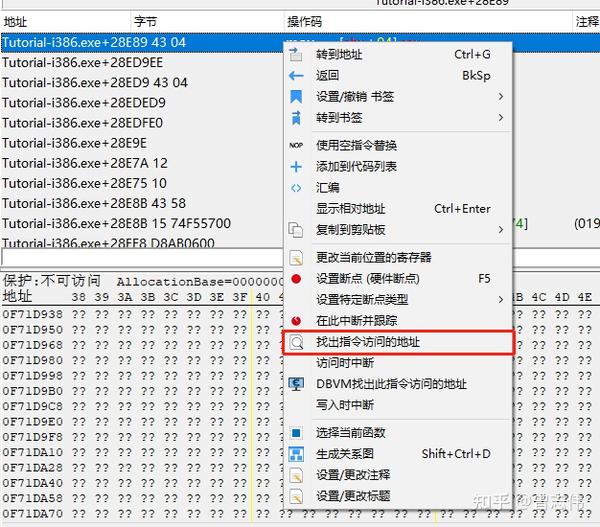Click the 转到地址 go-to-address icon
Viewport: 600px width, 527px height.
coord(295,54)
